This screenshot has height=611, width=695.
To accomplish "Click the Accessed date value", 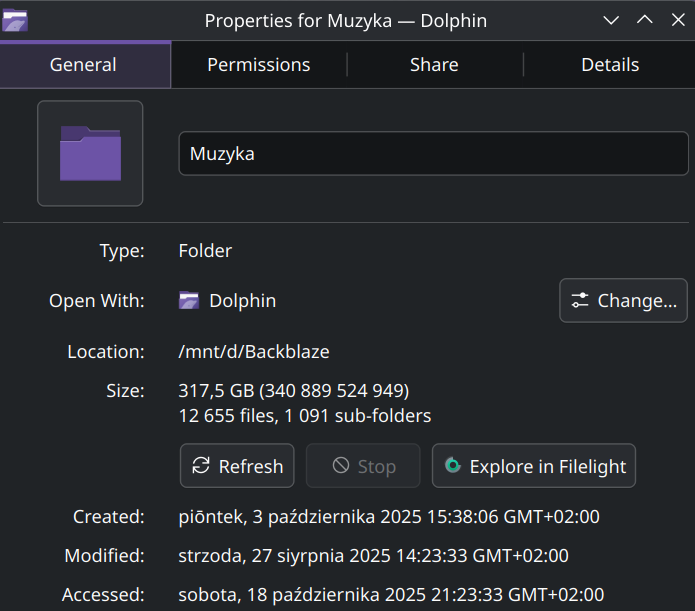I will click(x=391, y=595).
